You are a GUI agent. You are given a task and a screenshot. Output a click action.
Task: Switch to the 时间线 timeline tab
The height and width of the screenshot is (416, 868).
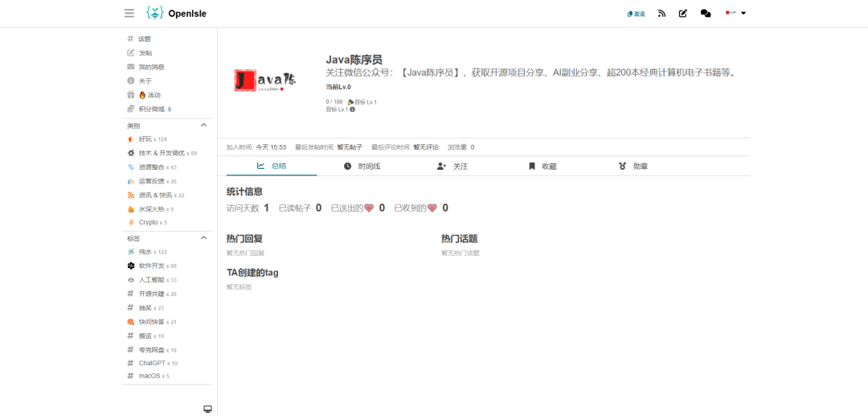(362, 166)
